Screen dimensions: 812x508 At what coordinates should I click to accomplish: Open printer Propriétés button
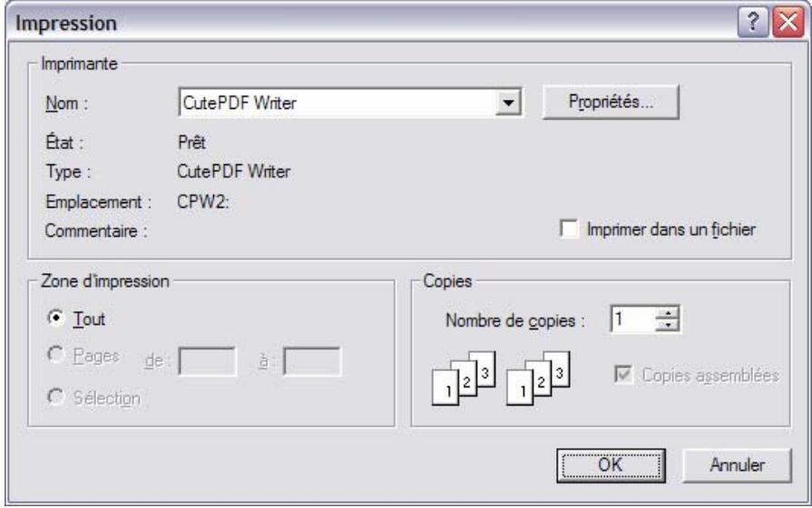pyautogui.click(x=611, y=102)
